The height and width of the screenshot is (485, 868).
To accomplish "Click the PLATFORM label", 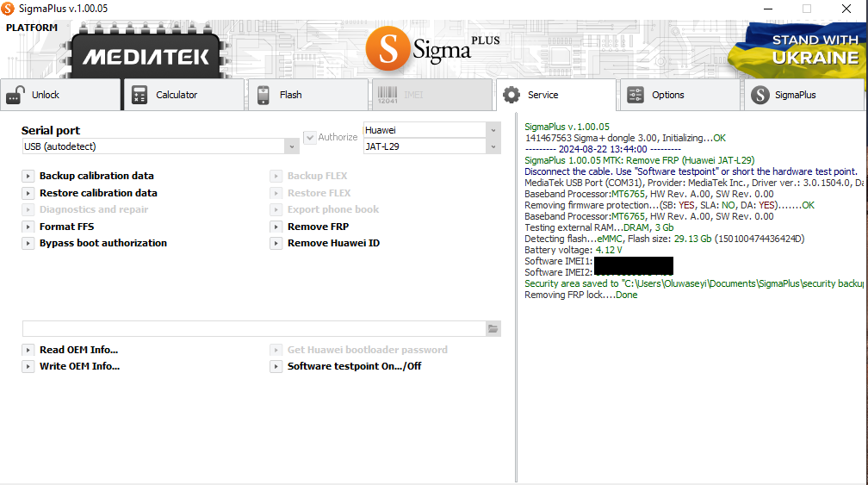I will coord(32,28).
